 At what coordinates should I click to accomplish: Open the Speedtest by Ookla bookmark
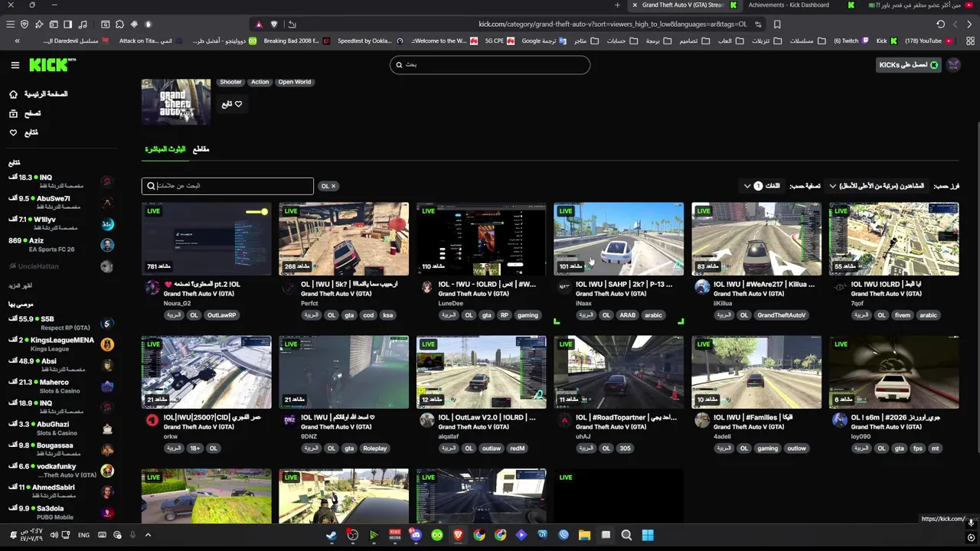click(x=371, y=41)
